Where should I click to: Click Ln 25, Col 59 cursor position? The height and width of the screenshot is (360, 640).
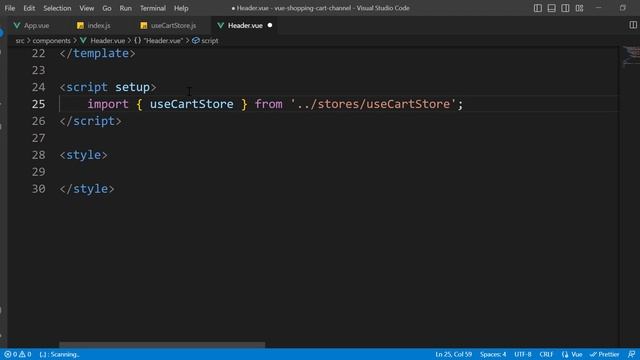click(x=453, y=354)
